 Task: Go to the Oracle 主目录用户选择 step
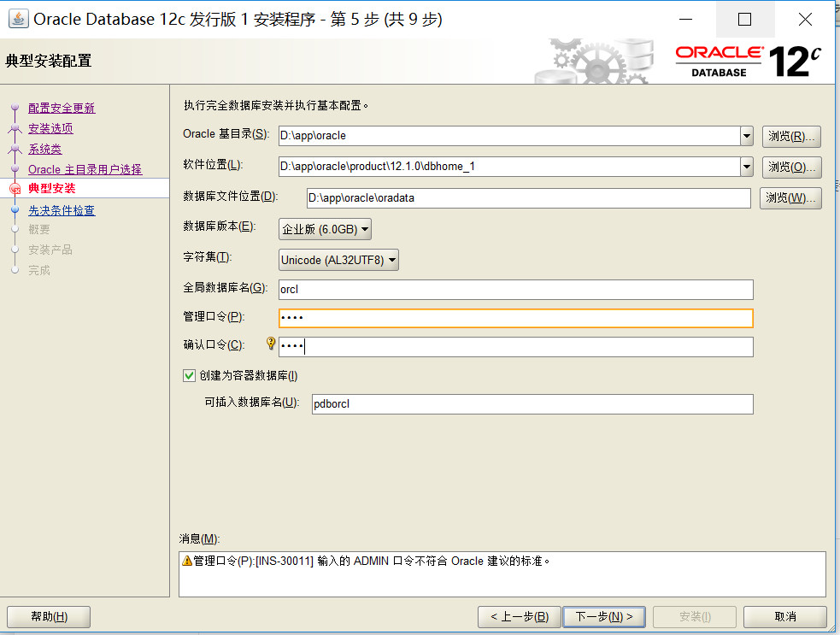[x=85, y=169]
